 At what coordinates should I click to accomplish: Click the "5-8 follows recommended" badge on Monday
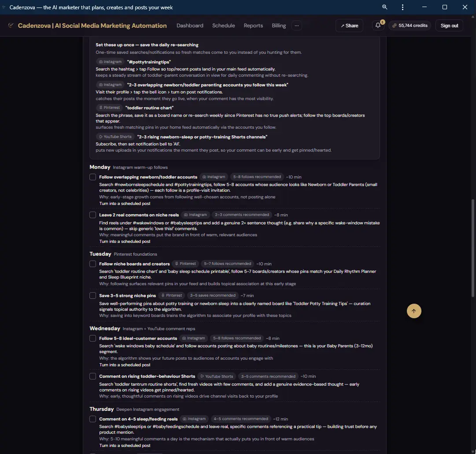(x=257, y=177)
